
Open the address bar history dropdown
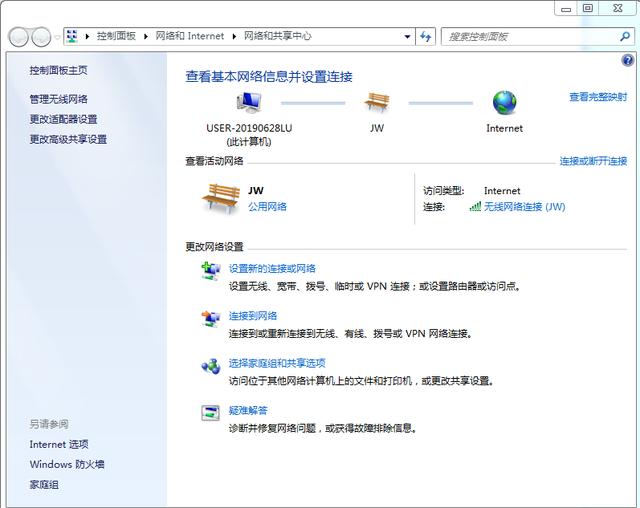coord(407,37)
